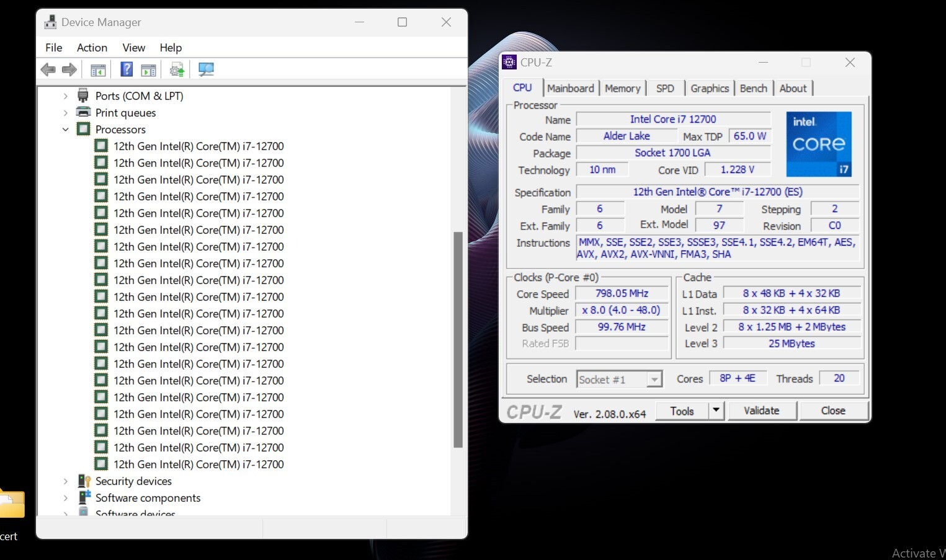
Task: Collapse the Processors node chevron
Action: [66, 130]
